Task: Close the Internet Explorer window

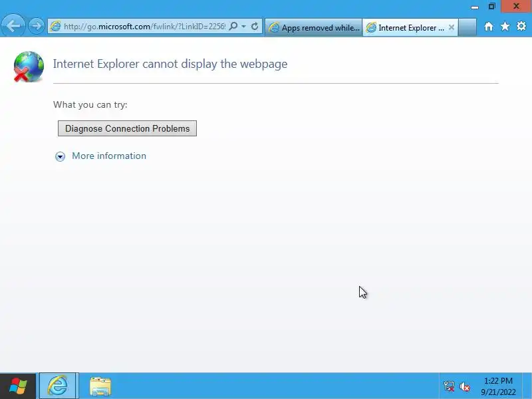Action: (x=516, y=6)
